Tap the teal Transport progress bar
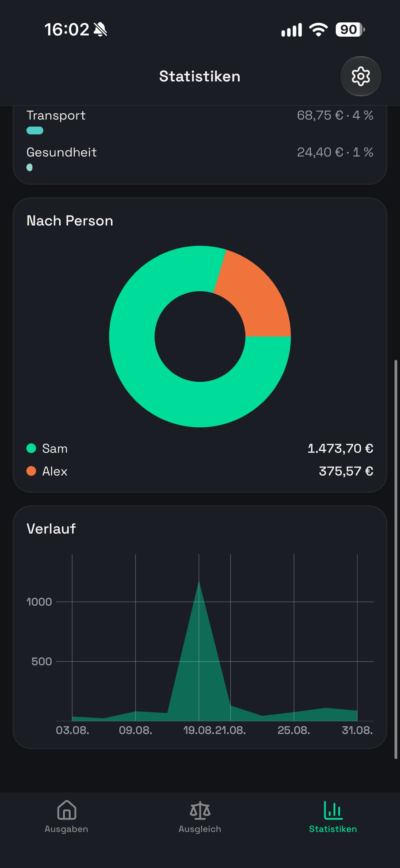The height and width of the screenshot is (868, 400). pos(35,130)
